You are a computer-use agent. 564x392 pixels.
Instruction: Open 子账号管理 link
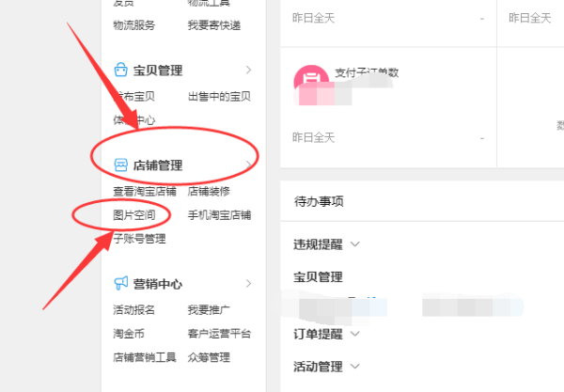(139, 239)
